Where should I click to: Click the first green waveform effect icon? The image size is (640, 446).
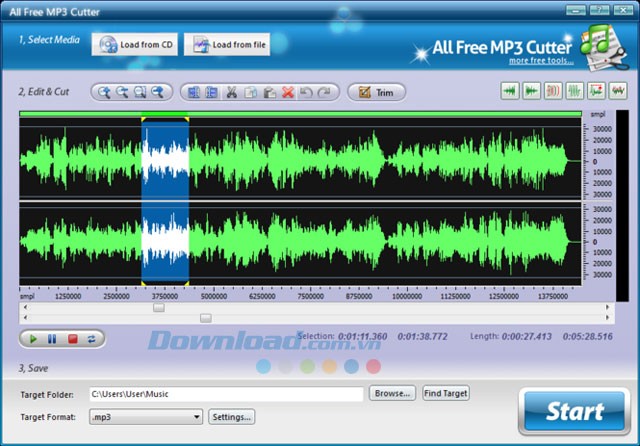coord(510,92)
